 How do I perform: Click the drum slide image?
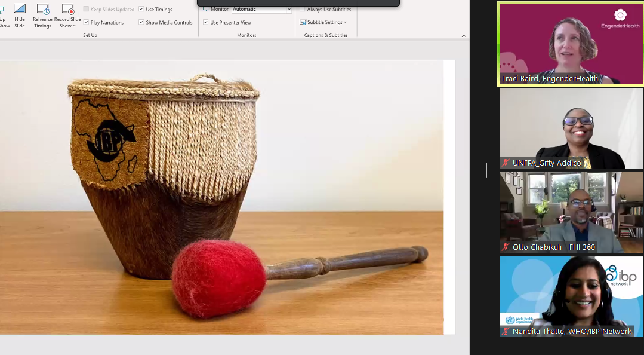[221, 197]
